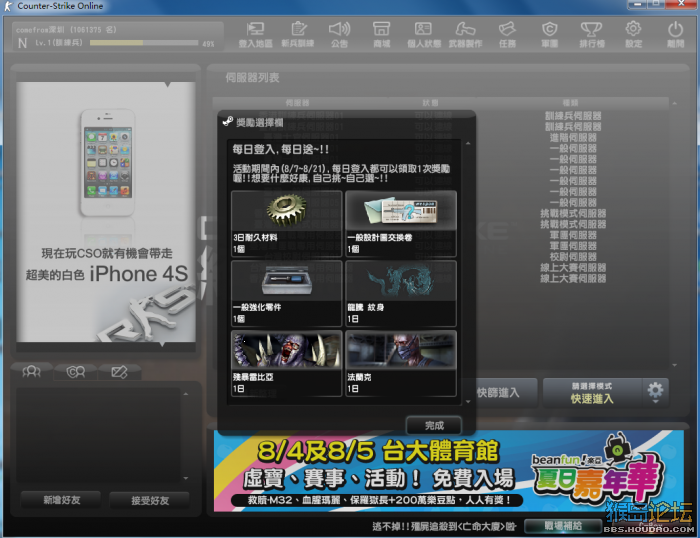700x538 pixels.
Task: Open the 排行榜 ranking trophy icon
Action: [x=592, y=34]
